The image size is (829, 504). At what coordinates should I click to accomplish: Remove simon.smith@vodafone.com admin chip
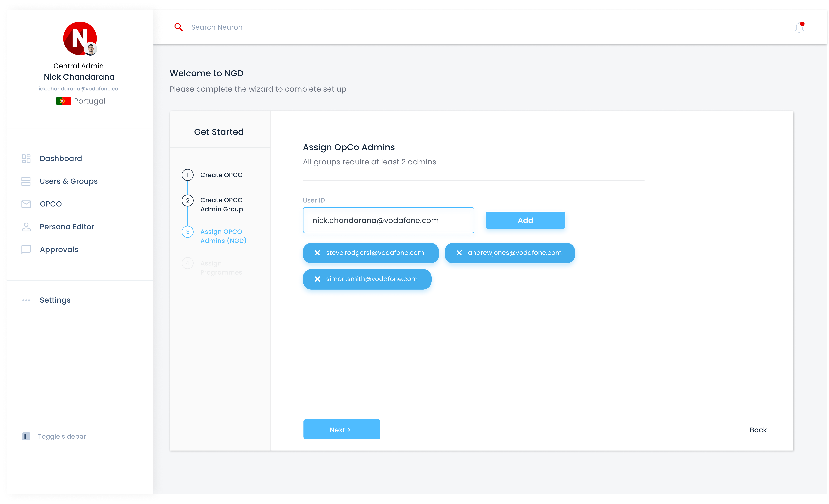pyautogui.click(x=317, y=279)
